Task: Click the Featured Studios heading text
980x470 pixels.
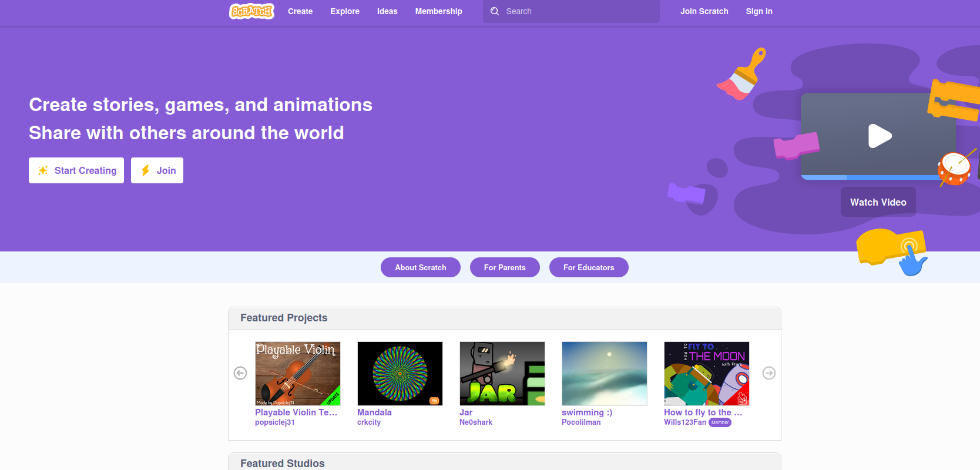Action: [x=283, y=464]
